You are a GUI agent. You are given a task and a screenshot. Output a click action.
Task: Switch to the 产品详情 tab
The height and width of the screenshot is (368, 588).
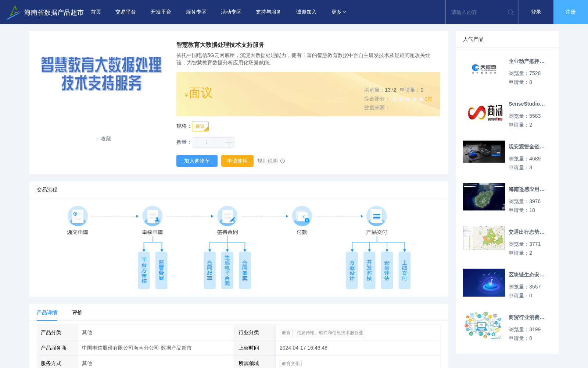(47, 312)
